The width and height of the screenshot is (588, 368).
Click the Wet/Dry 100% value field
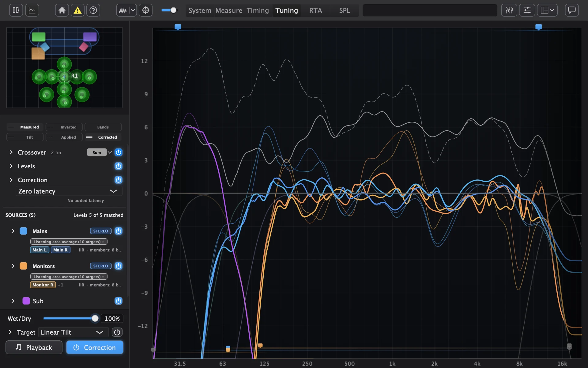(112, 318)
